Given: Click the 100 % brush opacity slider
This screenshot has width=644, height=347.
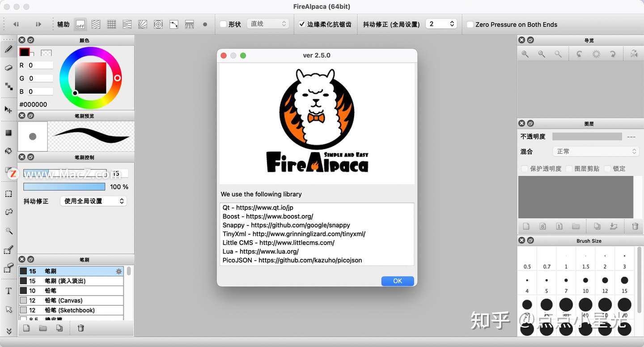Looking at the screenshot, I should (x=64, y=187).
